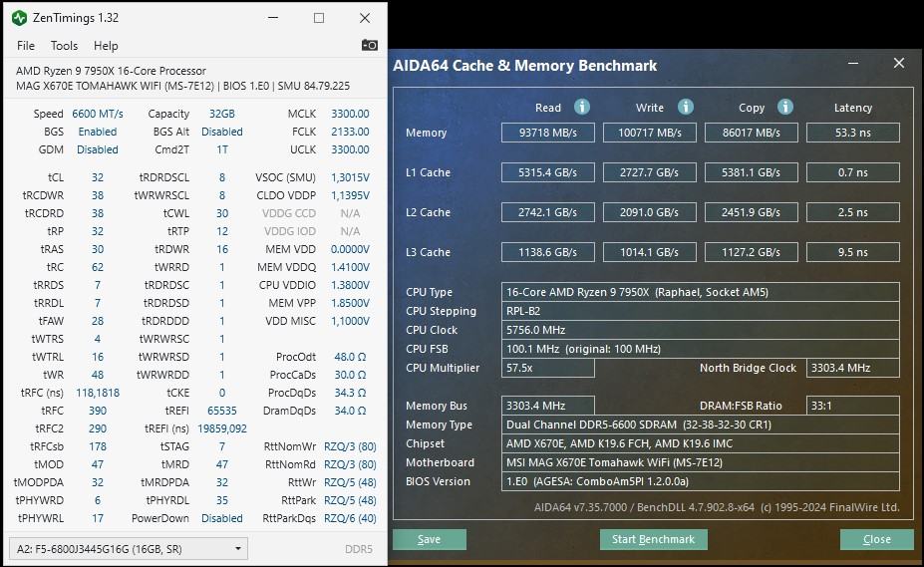Click the MCLK value 3300.00
The image size is (924, 567).
coord(350,114)
